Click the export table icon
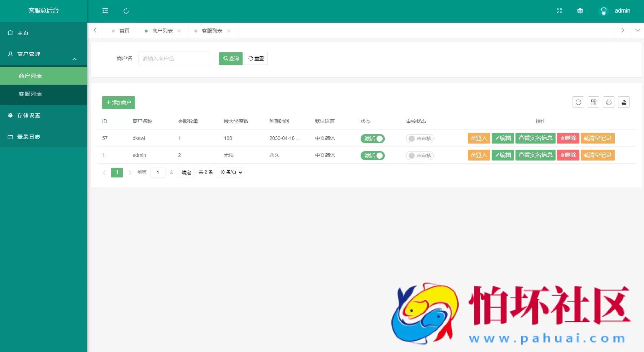The image size is (644, 352). tap(623, 102)
